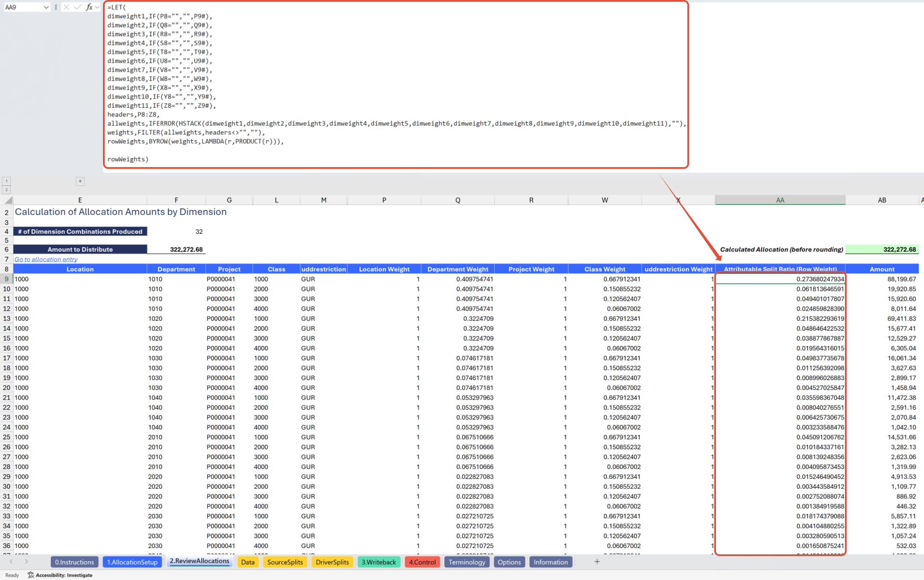Image resolution: width=924 pixels, height=580 pixels.
Task: Click the Cancel formula X icon
Action: click(67, 7)
